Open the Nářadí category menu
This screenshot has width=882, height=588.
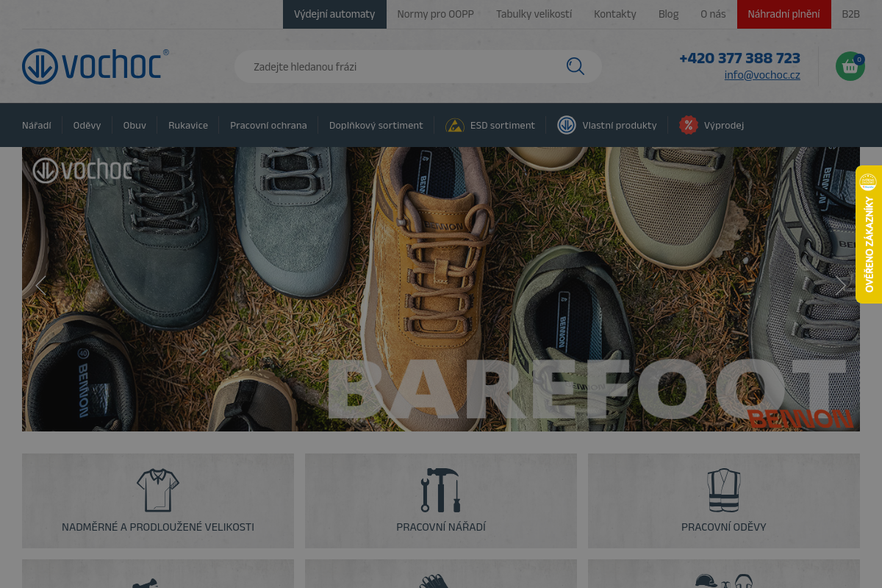pos(37,126)
